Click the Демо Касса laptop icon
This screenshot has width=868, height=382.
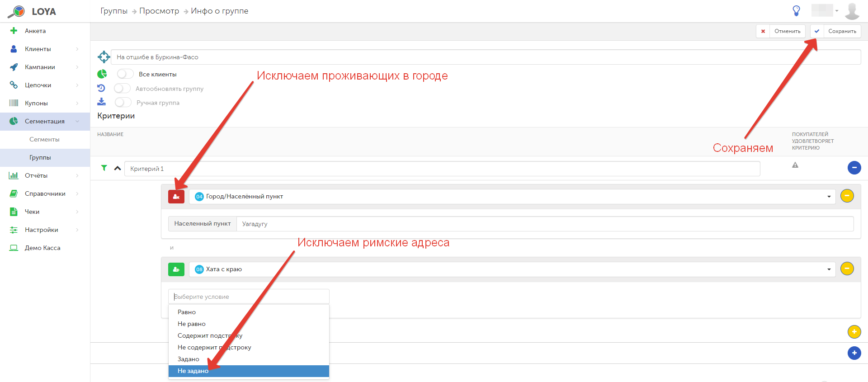[x=14, y=248]
